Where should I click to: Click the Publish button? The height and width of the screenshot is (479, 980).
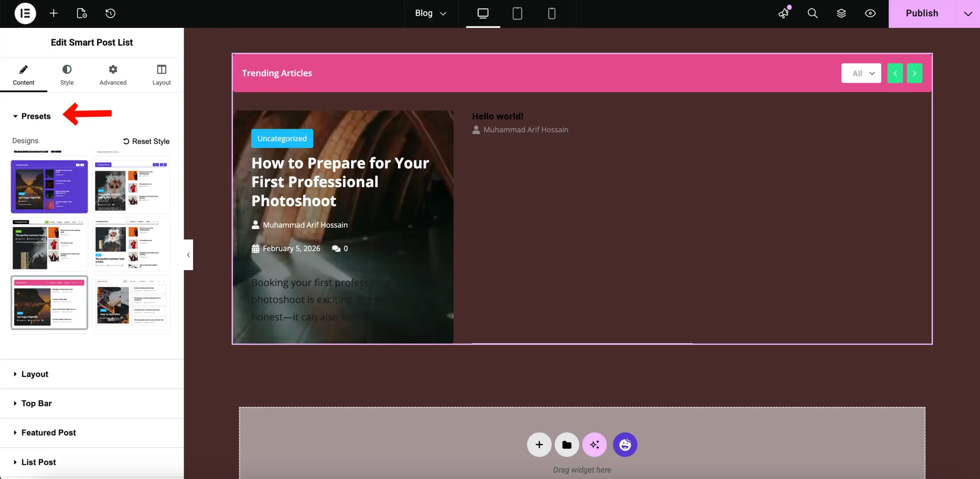coord(922,13)
